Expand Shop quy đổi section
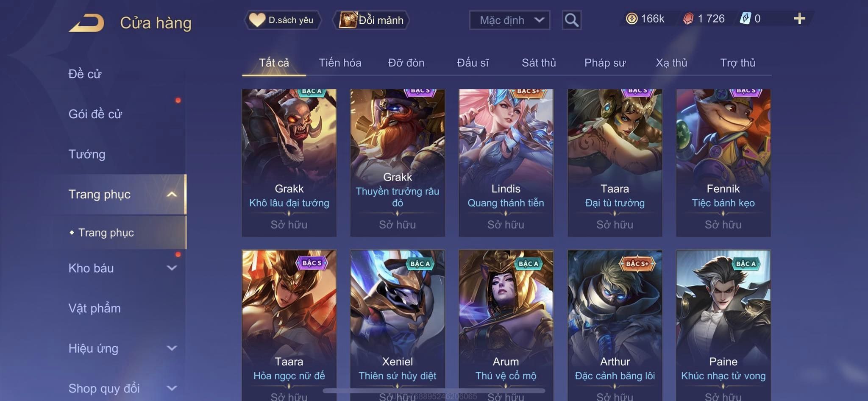This screenshot has width=868, height=401. [x=172, y=388]
